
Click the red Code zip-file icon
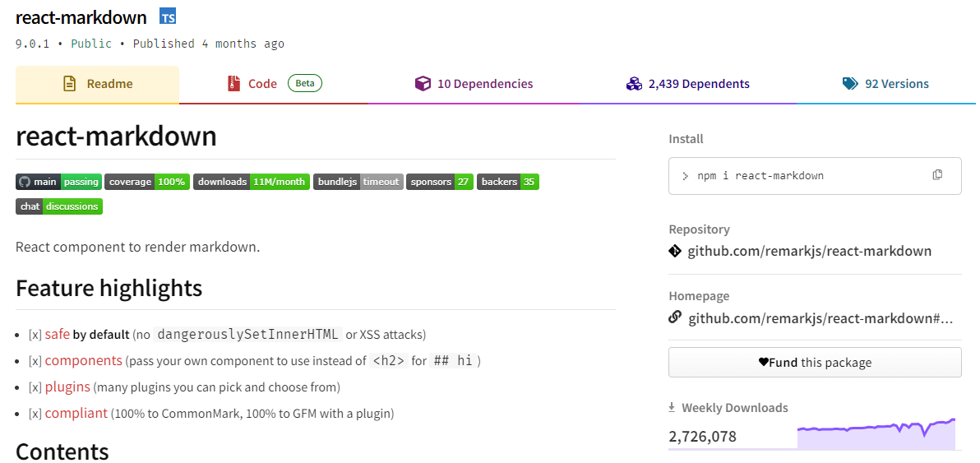click(233, 84)
